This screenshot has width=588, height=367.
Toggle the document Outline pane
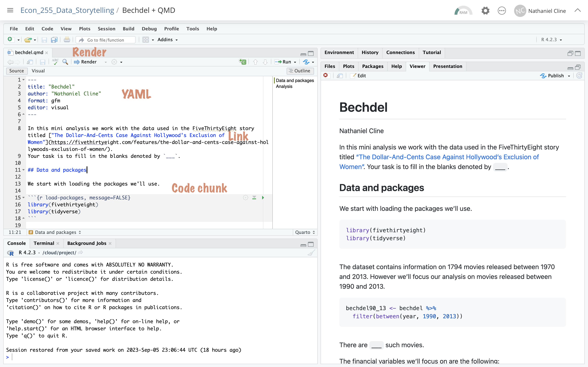[x=300, y=71]
